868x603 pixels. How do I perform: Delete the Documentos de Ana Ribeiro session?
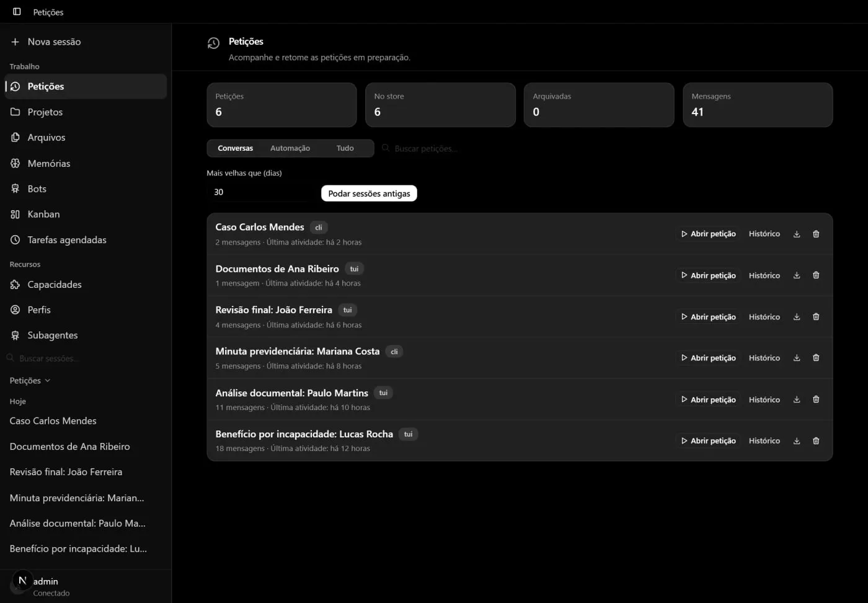(816, 275)
